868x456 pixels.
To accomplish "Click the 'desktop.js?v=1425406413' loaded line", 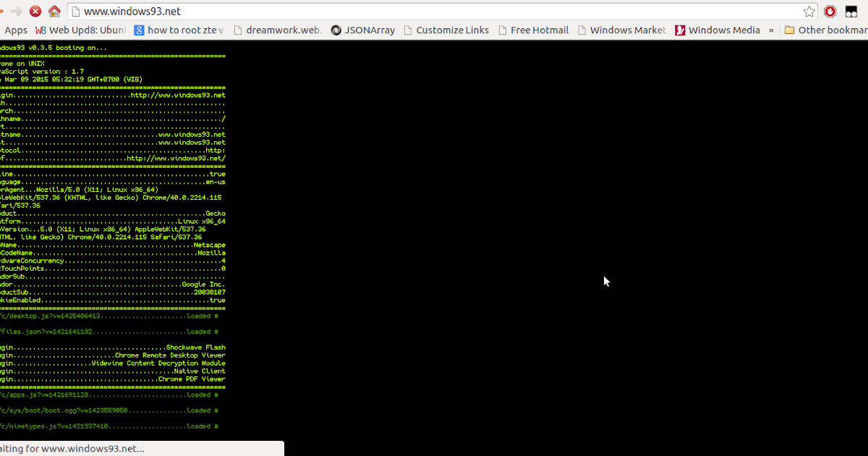I will tap(109, 316).
